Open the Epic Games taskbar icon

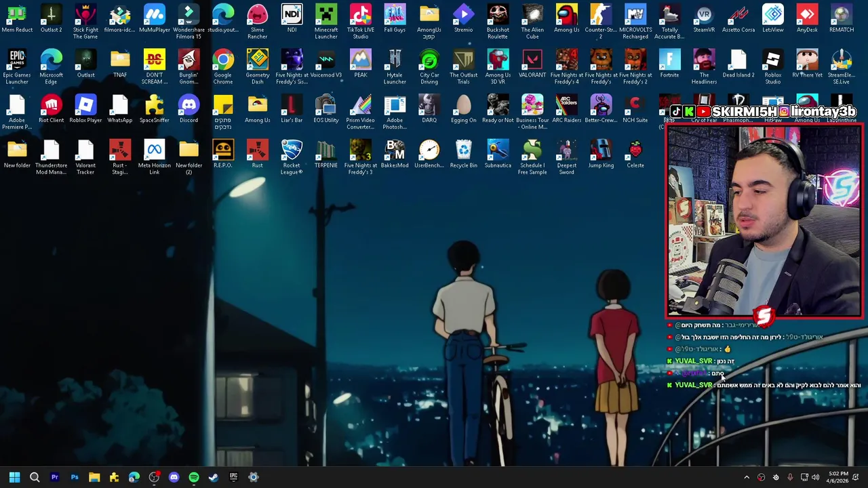coord(233,477)
